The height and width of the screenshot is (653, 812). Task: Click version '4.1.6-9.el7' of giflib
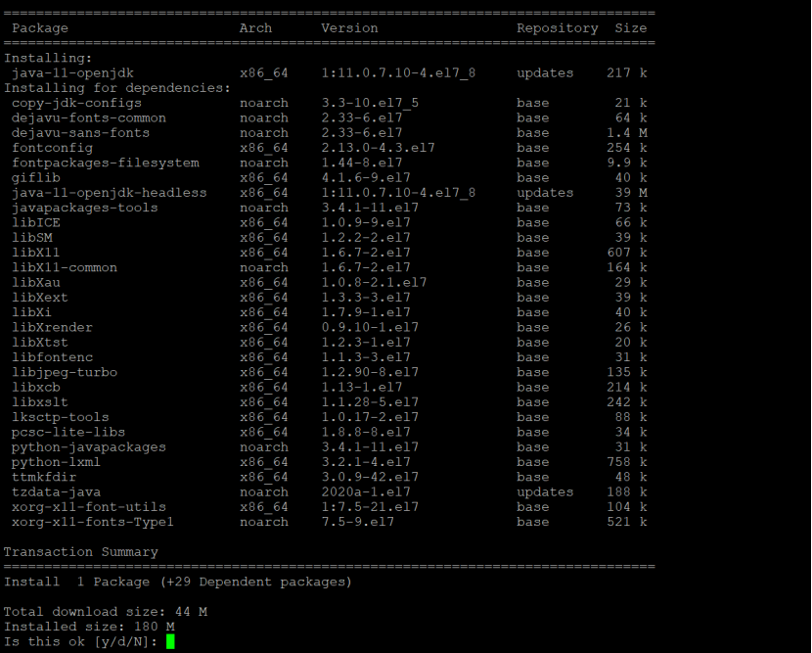366,178
